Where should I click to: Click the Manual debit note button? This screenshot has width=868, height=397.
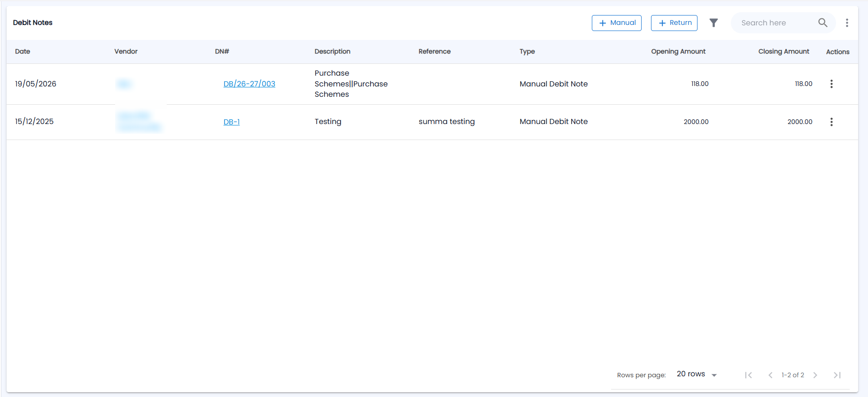coord(616,23)
